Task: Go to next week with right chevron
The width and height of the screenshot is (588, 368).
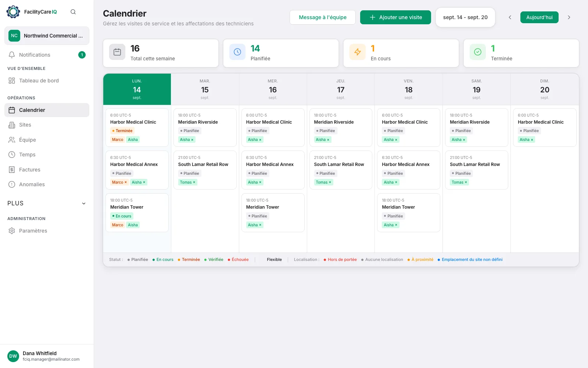Action: [x=569, y=17]
